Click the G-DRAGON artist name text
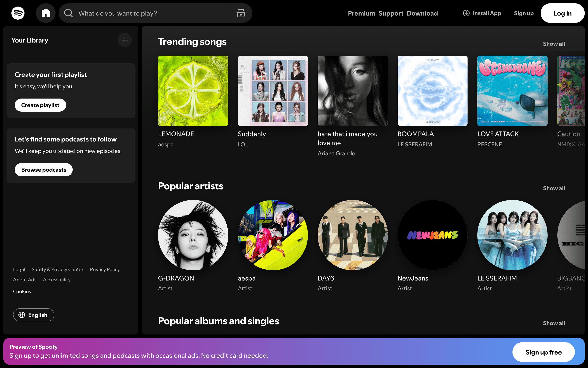The height and width of the screenshot is (368, 588). click(x=176, y=278)
